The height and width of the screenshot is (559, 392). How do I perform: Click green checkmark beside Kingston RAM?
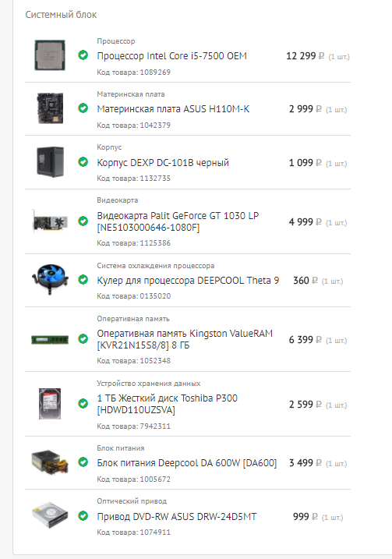coord(83,338)
